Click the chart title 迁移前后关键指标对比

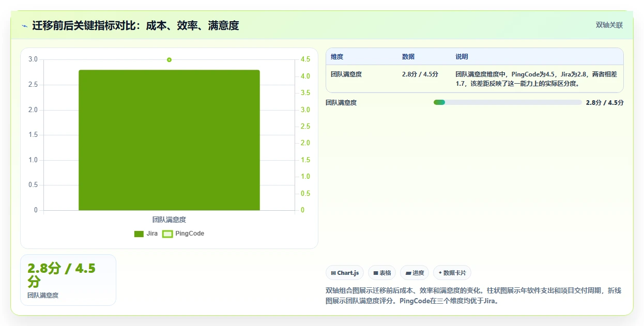coord(135,25)
